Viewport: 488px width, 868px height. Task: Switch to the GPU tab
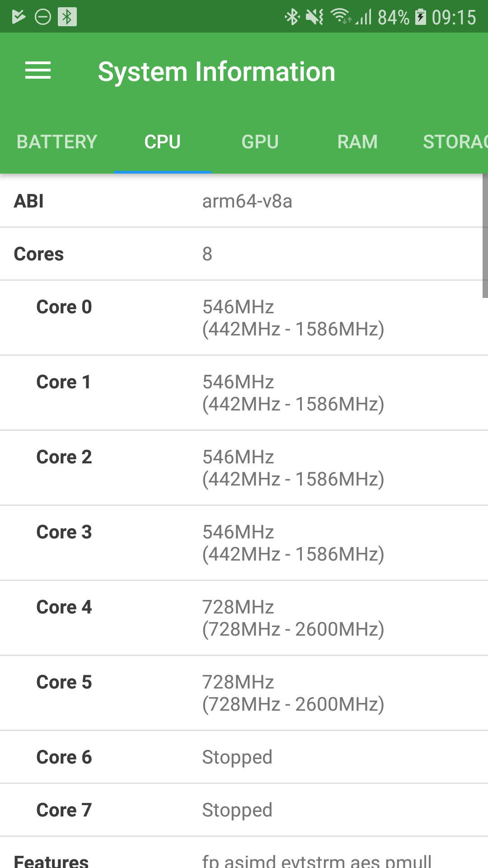pyautogui.click(x=260, y=142)
